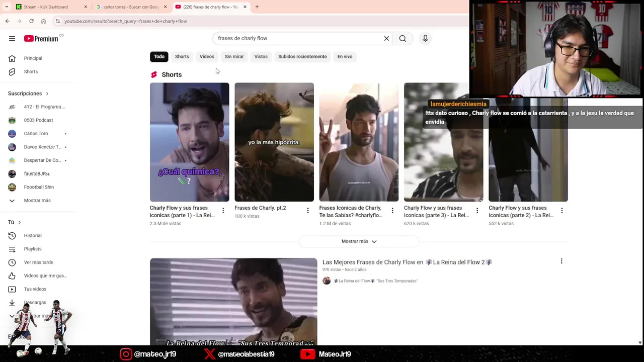Screen dimensions: 644x362
Task: Click the Principal home icon in the sidebar
Action: click(12, 58)
